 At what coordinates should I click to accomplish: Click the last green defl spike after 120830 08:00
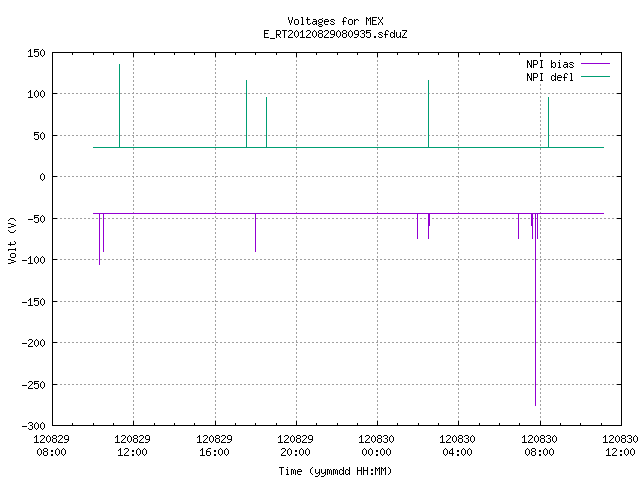tap(549, 122)
